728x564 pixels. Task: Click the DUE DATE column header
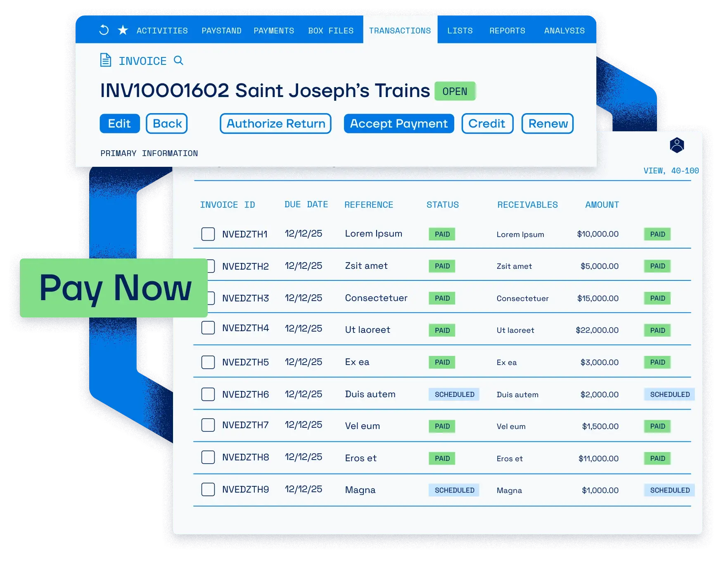pos(306,204)
